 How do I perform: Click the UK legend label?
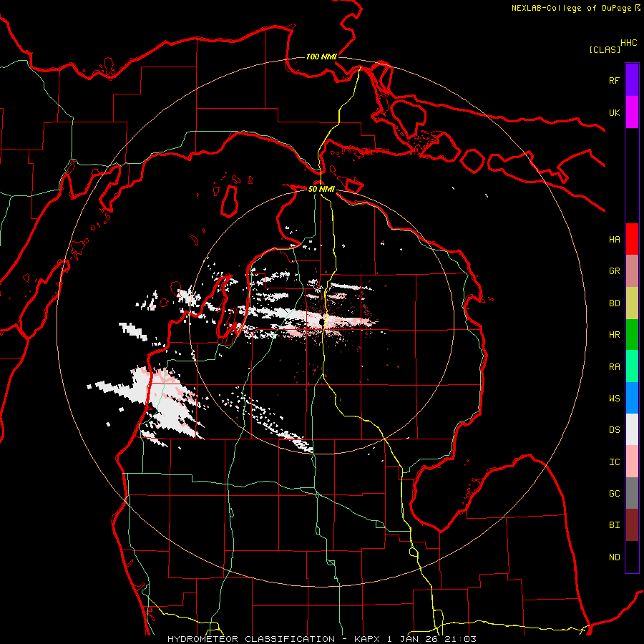click(x=615, y=112)
